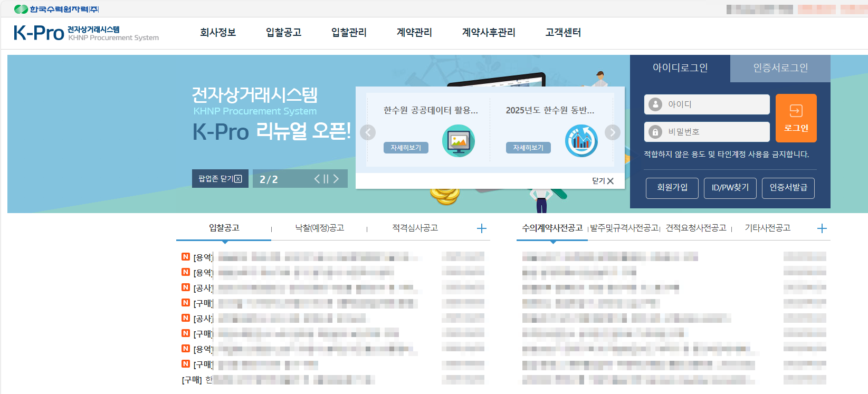
Task: Open first [구매] bid notice row
Action: 332,303
